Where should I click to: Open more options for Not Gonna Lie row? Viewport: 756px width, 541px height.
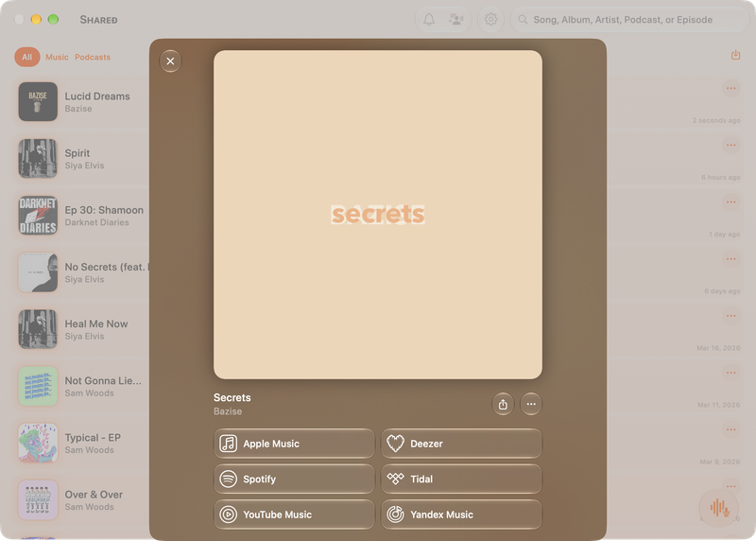730,373
